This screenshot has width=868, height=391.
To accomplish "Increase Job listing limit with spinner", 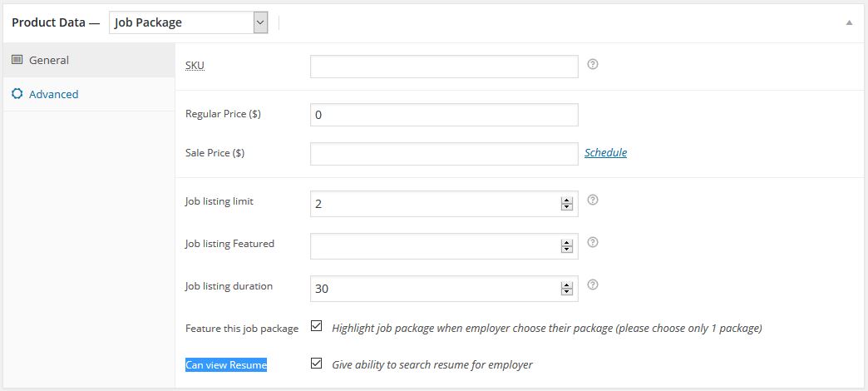I will pyautogui.click(x=566, y=200).
